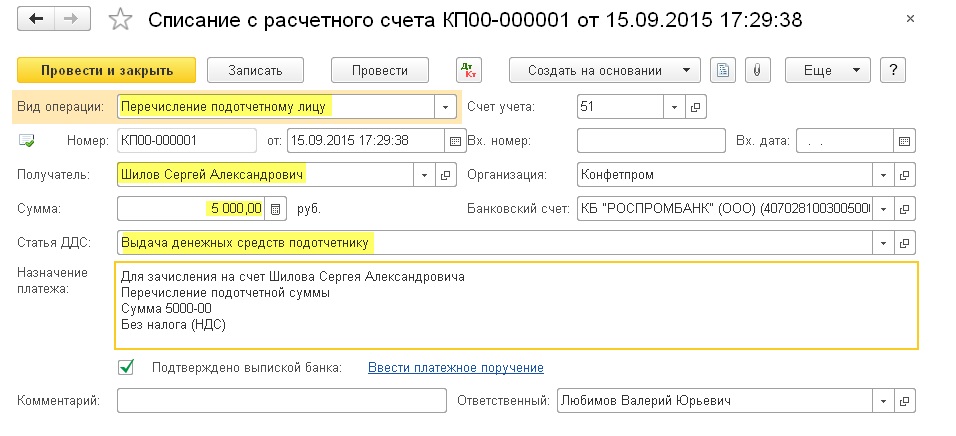Open calendar for Вх. дата field
The height and width of the screenshot is (436, 956).
coord(904,141)
